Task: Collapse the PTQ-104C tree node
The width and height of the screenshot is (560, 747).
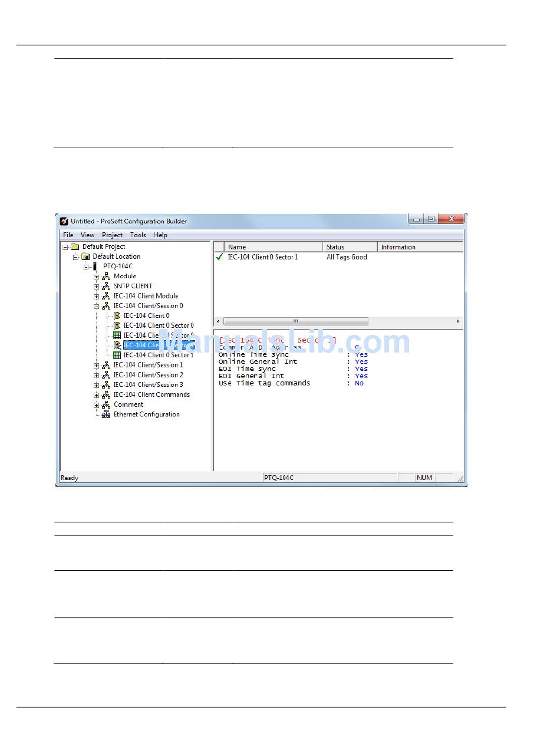Action: tap(86, 267)
